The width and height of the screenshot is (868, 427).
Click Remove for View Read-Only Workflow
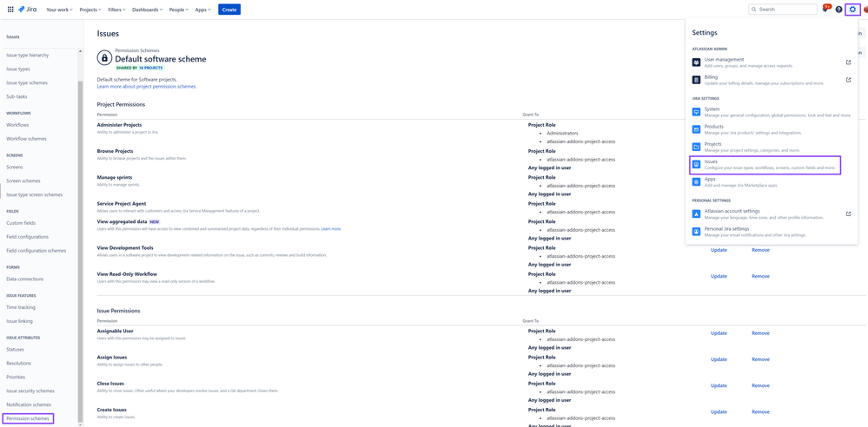[760, 276]
